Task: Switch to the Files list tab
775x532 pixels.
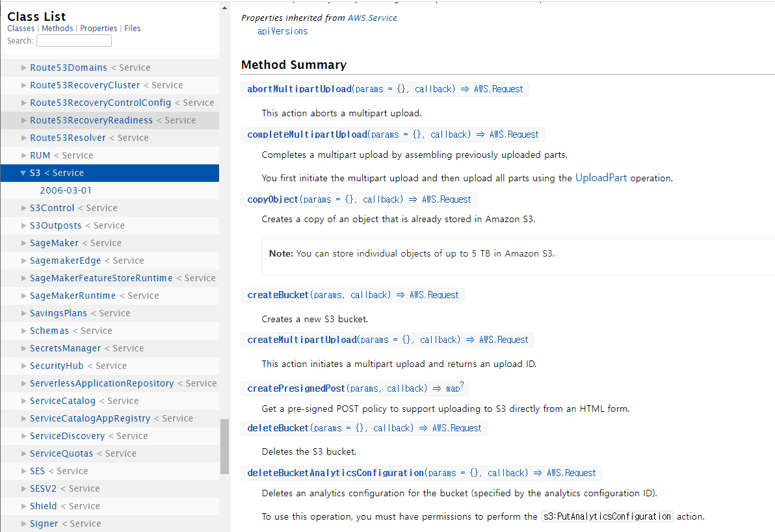Action: click(x=133, y=29)
